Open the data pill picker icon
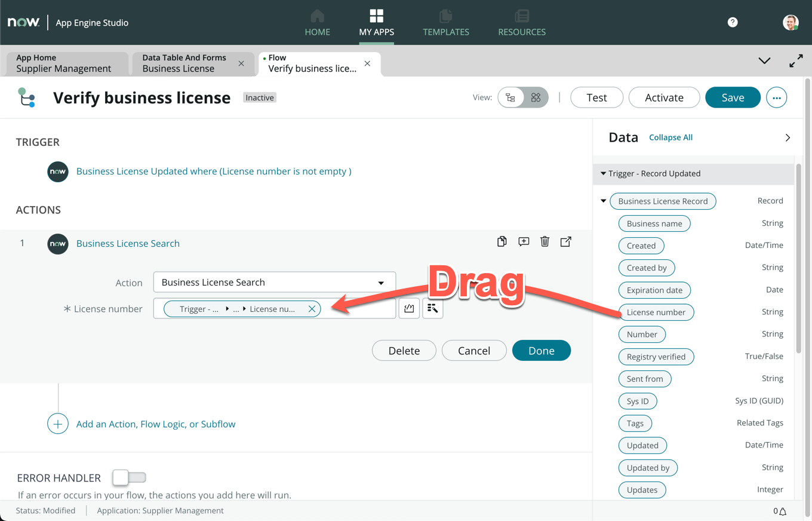 pyautogui.click(x=433, y=309)
